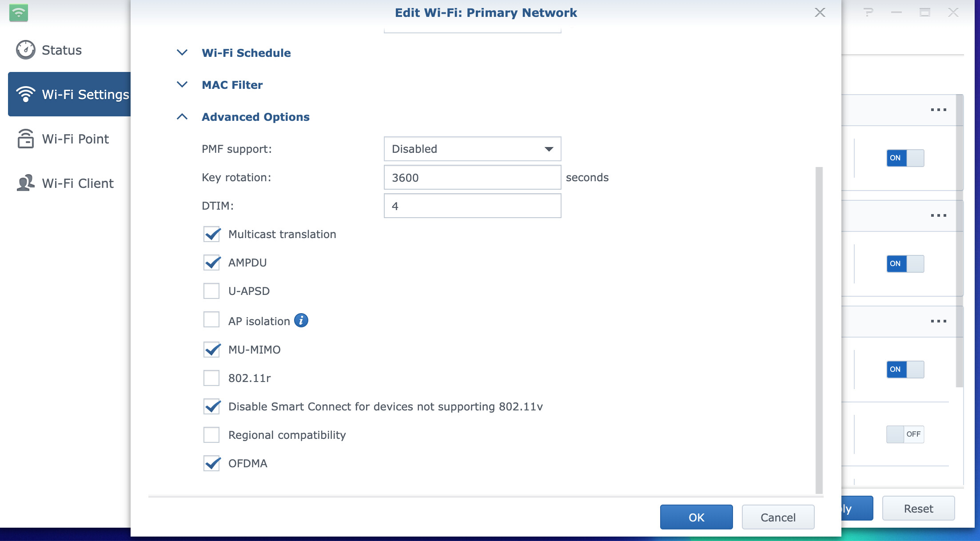Click the green Wi-Fi app icon
This screenshot has height=541, width=980.
18,12
